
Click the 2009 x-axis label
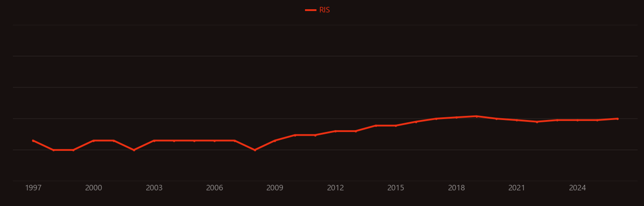(275, 188)
